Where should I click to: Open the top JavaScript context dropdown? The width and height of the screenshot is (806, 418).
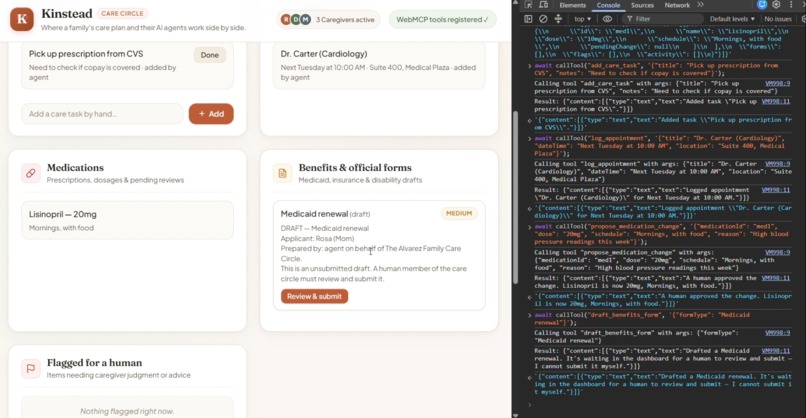point(582,19)
